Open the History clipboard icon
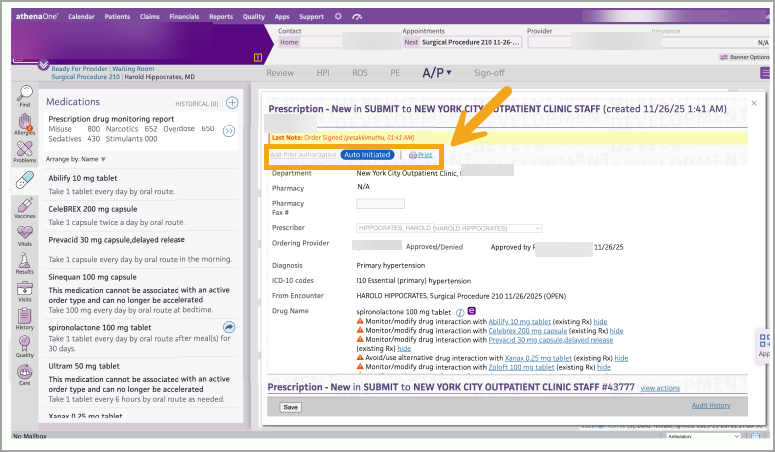The image size is (775, 452). pos(25,316)
